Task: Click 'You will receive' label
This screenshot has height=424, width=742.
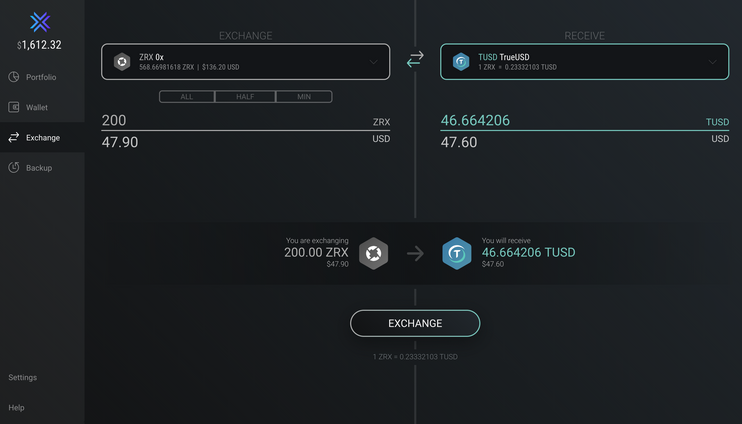Action: 506,240
